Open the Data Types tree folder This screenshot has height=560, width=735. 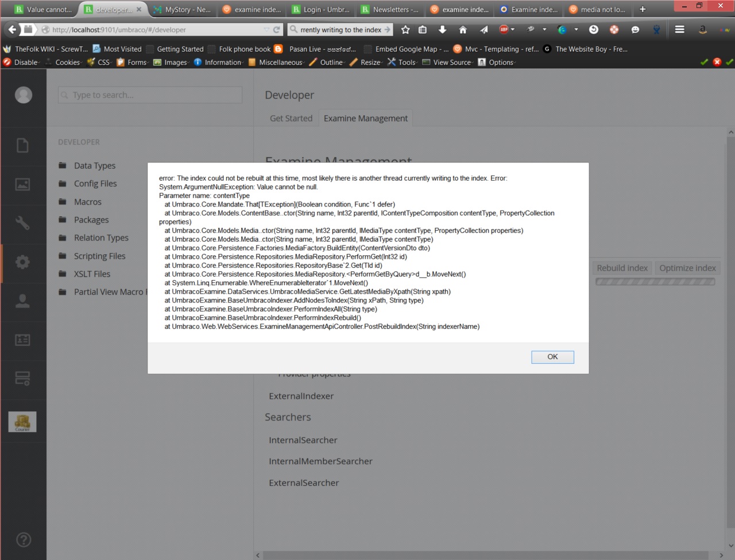(x=95, y=165)
